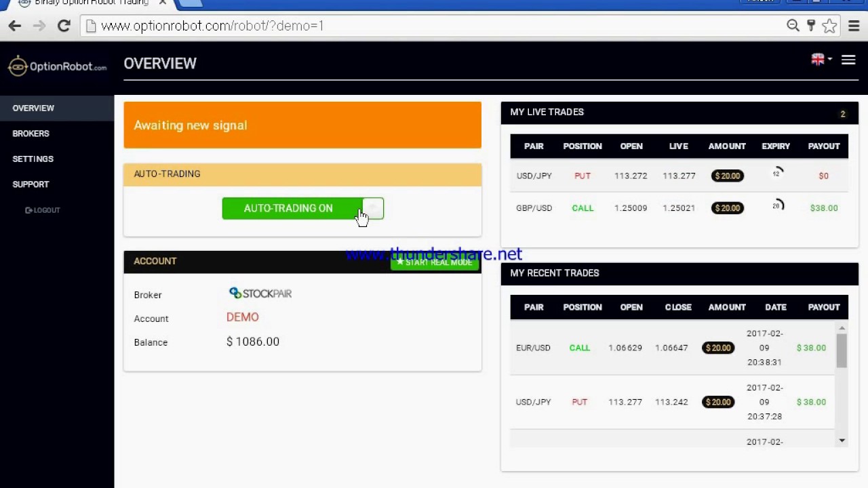Viewport: 868px width, 488px height.
Task: Click USD/JPY pair in live trades
Action: pyautogui.click(x=534, y=176)
